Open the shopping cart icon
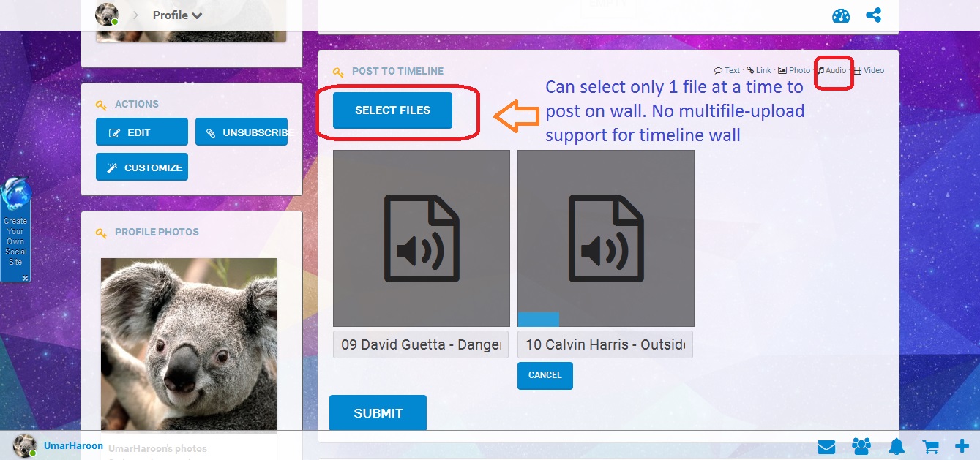 coord(930,446)
